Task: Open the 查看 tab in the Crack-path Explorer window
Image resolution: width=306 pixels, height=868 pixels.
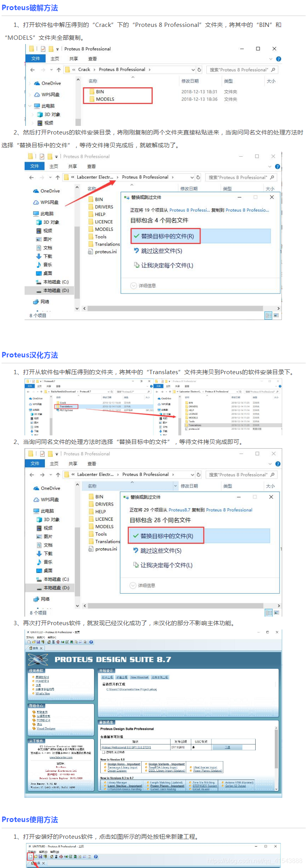Action: pyautogui.click(x=93, y=59)
